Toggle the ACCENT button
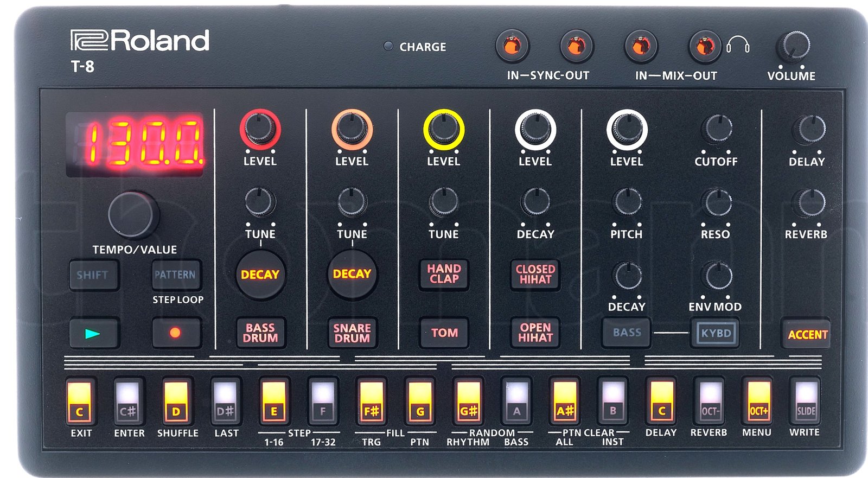 coord(807,334)
